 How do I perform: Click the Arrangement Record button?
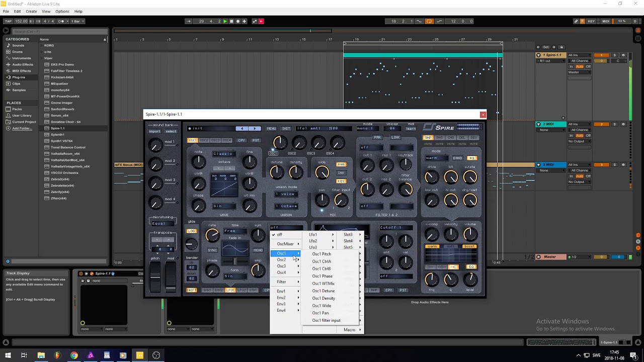point(238,21)
